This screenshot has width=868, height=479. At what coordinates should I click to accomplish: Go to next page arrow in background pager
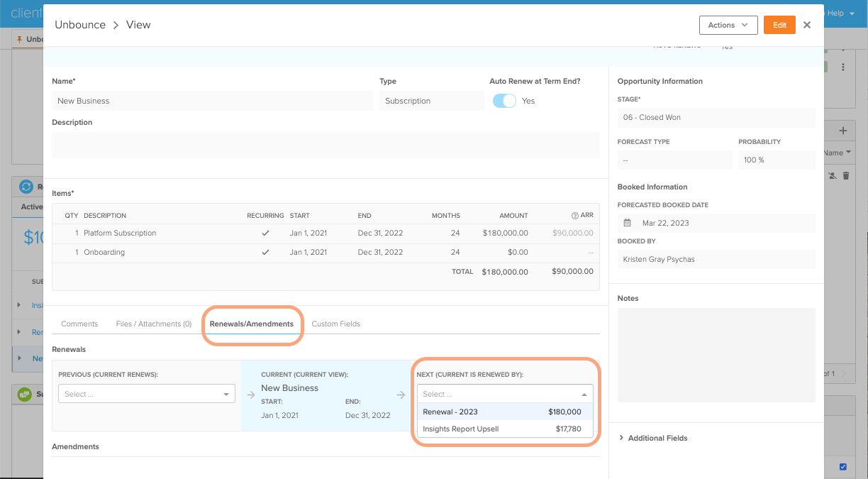point(844,373)
